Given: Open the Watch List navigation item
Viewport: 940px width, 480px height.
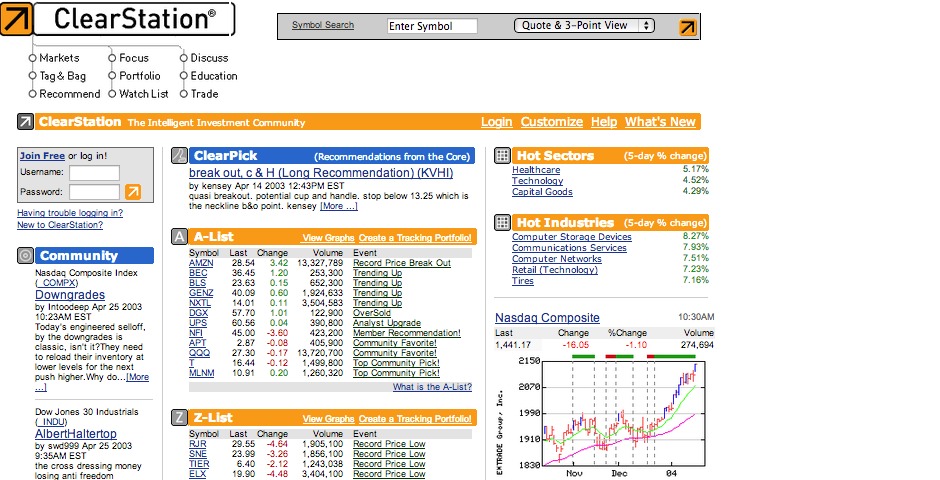Looking at the screenshot, I should click(x=144, y=94).
